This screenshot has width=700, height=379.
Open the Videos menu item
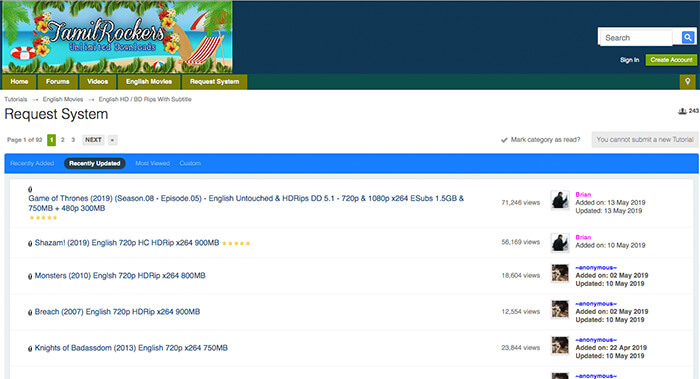pyautogui.click(x=98, y=82)
